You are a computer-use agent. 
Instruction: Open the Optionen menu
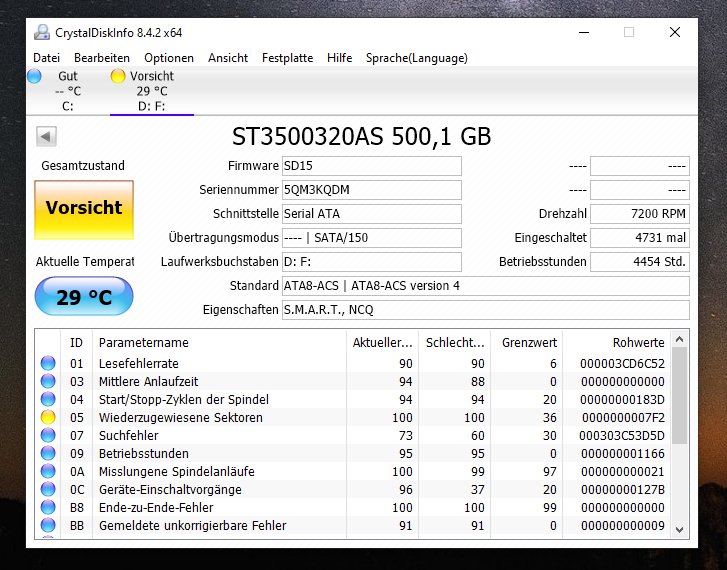point(169,58)
